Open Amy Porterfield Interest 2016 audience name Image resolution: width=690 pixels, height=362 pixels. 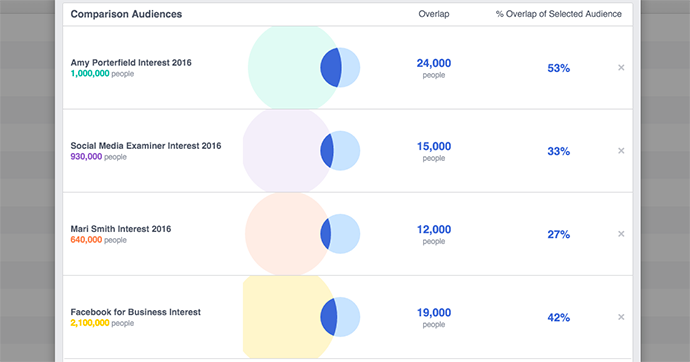point(131,62)
